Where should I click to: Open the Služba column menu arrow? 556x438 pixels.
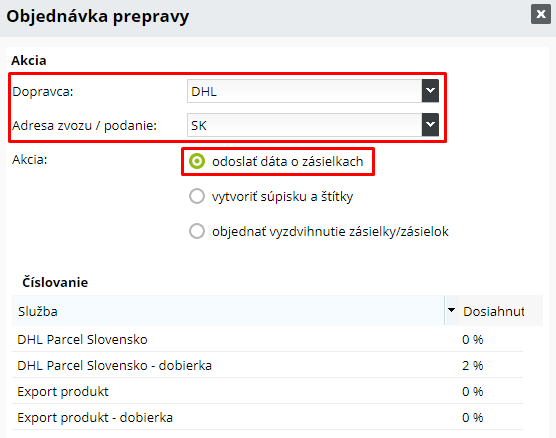pyautogui.click(x=451, y=311)
